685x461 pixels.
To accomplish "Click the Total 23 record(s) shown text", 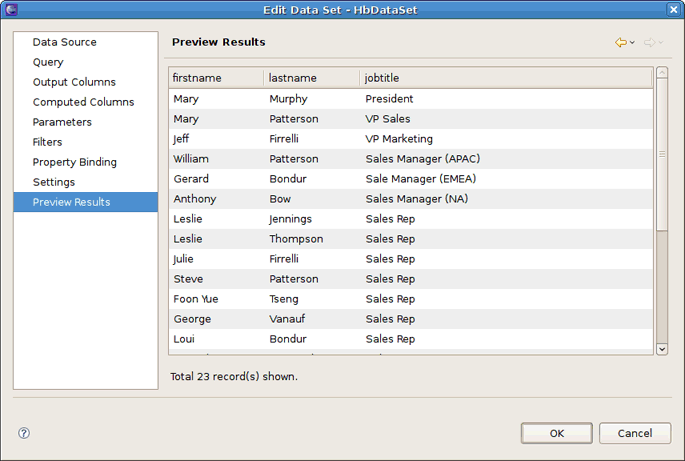I will coord(234,376).
